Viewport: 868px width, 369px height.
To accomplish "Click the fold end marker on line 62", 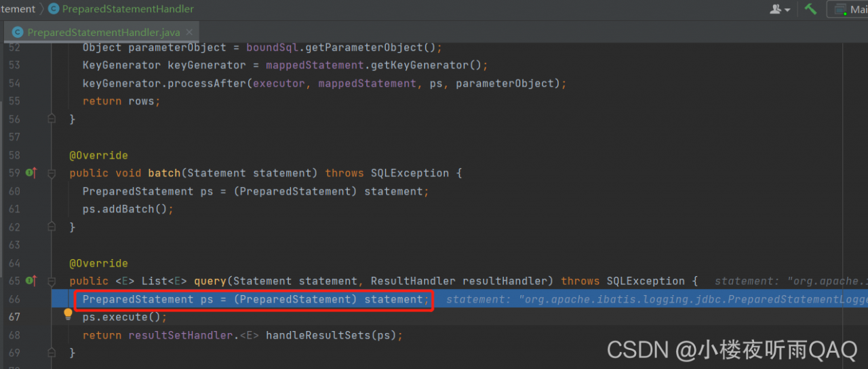I will pos(52,227).
